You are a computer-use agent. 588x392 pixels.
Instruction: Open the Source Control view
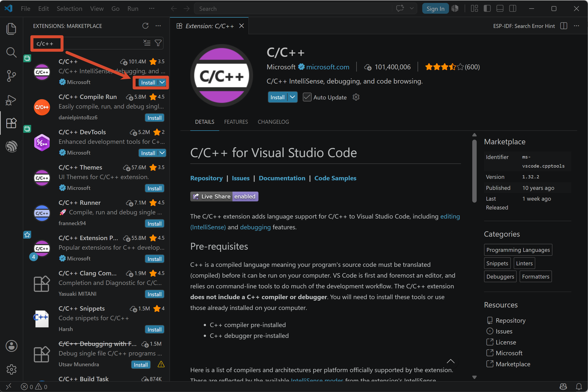tap(11, 76)
